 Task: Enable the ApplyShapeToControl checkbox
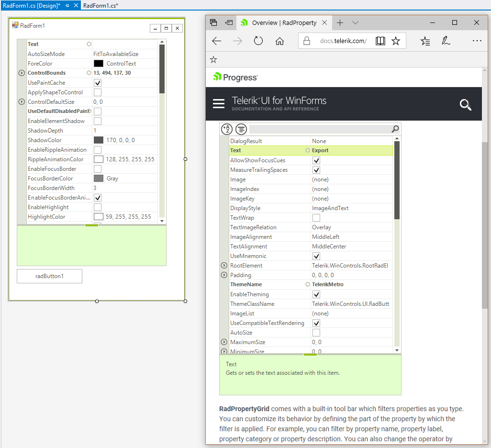point(97,92)
